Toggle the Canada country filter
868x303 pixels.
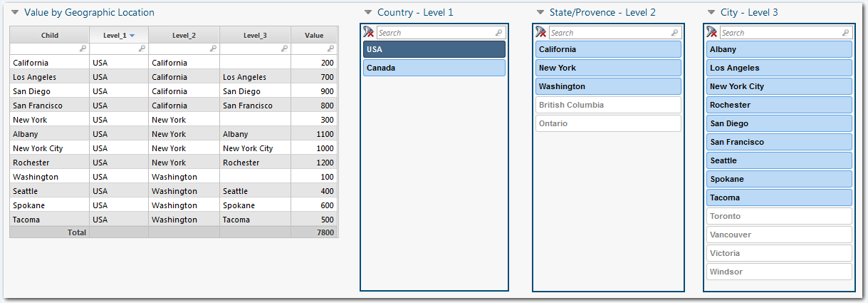pyautogui.click(x=434, y=68)
